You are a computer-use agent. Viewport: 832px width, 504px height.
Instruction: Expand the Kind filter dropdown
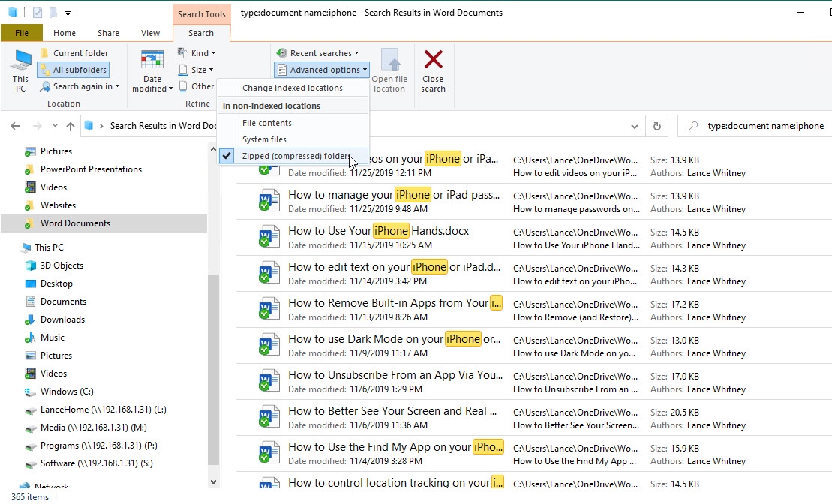coord(197,53)
